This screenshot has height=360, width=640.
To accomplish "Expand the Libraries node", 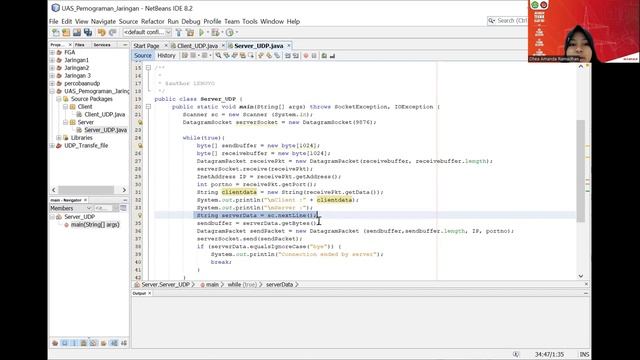I will coord(59,138).
